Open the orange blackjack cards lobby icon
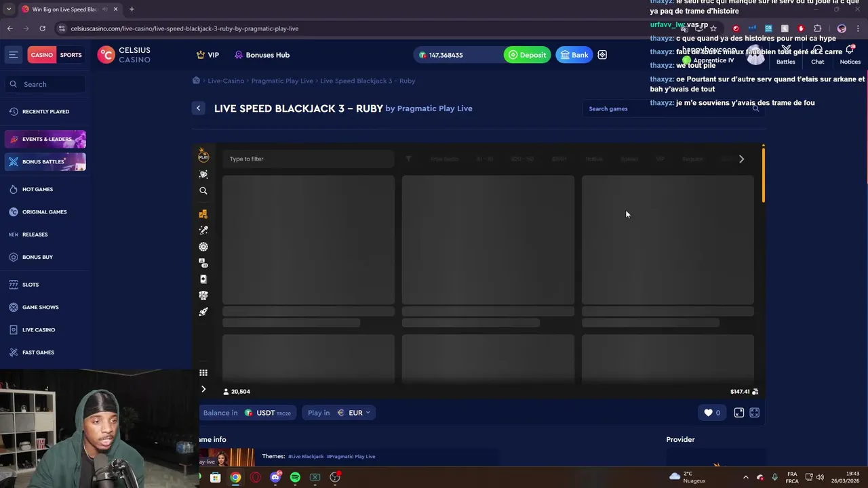The image size is (868, 488). tap(203, 214)
